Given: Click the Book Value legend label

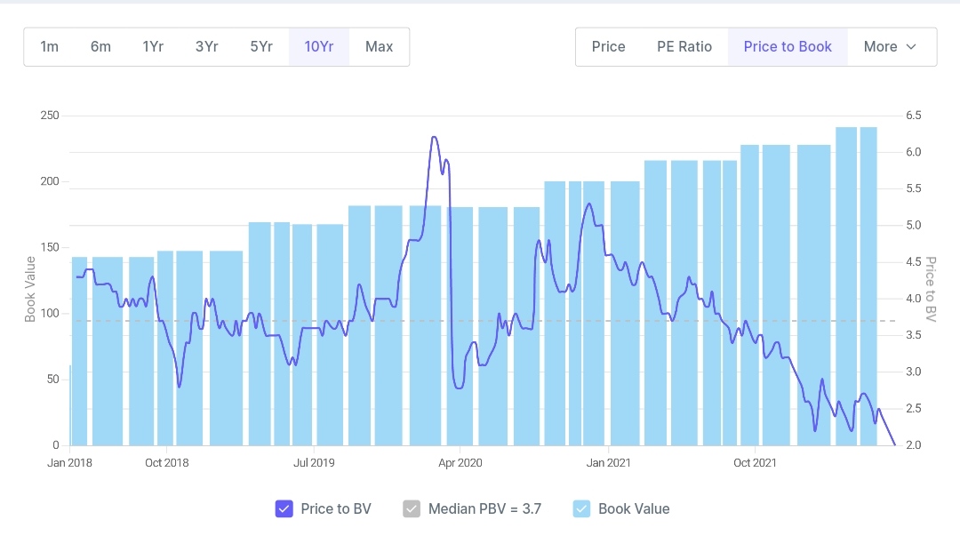Looking at the screenshot, I should 634,509.
